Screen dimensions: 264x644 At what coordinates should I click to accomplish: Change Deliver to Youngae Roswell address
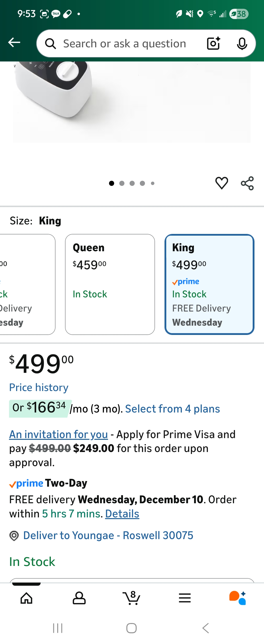click(x=108, y=535)
